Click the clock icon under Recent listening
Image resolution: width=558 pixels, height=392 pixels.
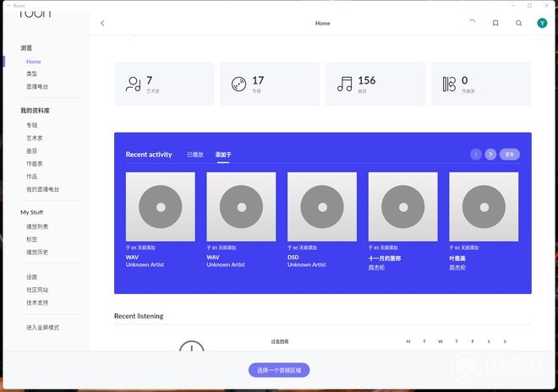coord(191,346)
